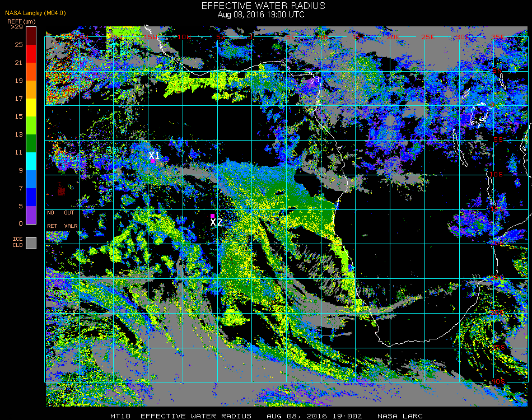Click the gray ICE CLD swatch
The image size is (532, 420).
click(x=31, y=243)
